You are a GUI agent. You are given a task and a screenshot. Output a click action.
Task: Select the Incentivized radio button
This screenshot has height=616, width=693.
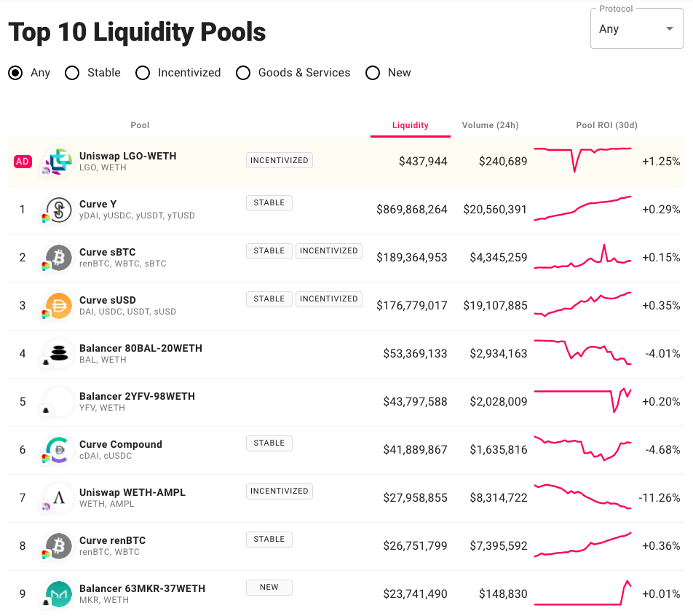tap(143, 73)
